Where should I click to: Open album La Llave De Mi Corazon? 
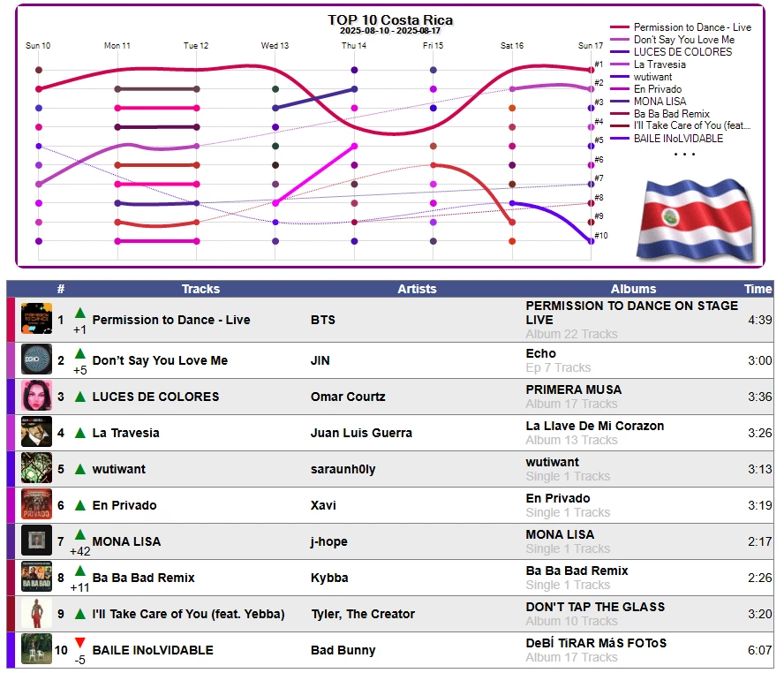(594, 426)
